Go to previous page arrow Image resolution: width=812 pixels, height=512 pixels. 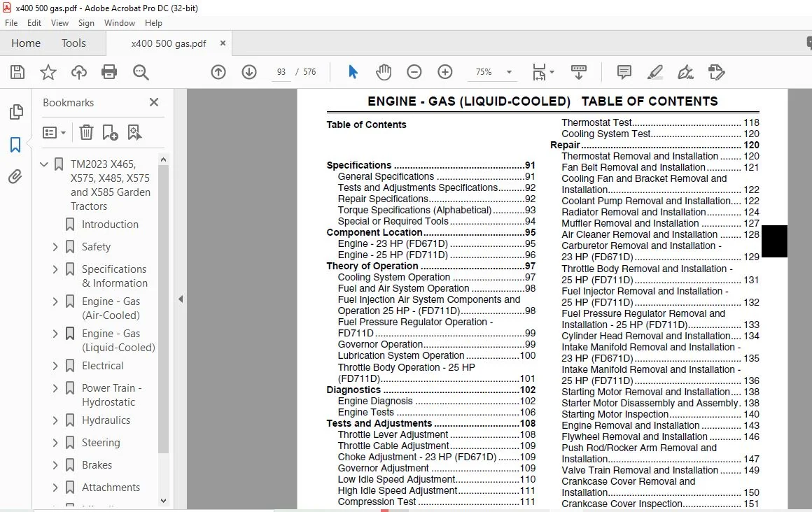[218, 72]
